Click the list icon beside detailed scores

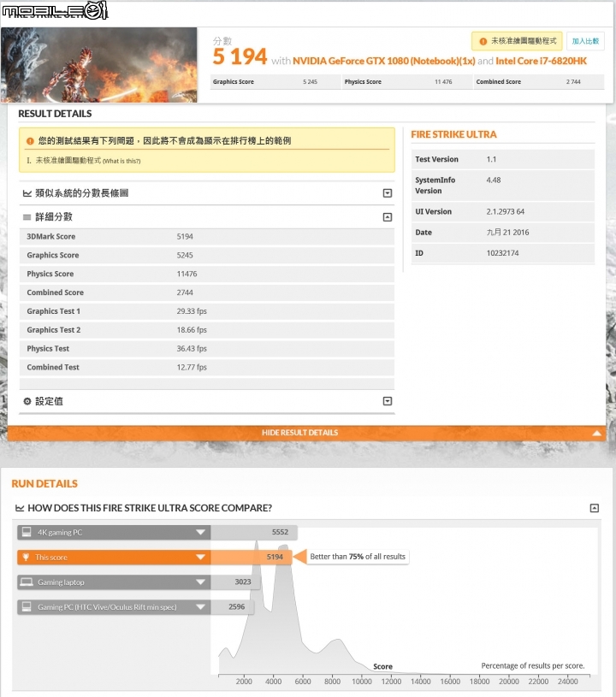tap(27, 217)
